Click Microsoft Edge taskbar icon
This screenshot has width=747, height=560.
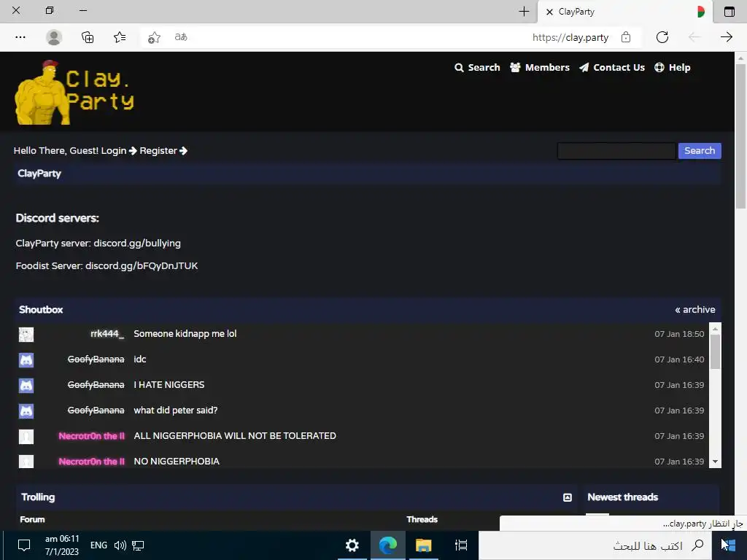pyautogui.click(x=388, y=545)
